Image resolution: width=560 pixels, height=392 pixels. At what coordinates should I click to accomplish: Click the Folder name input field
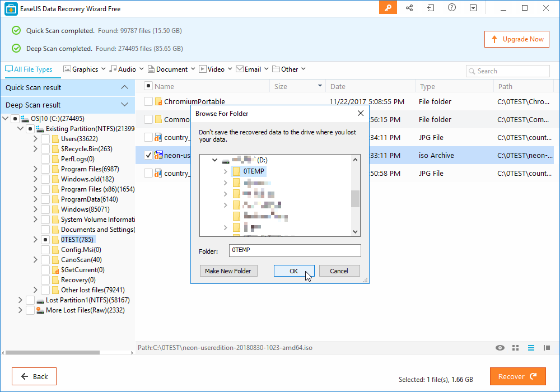295,250
